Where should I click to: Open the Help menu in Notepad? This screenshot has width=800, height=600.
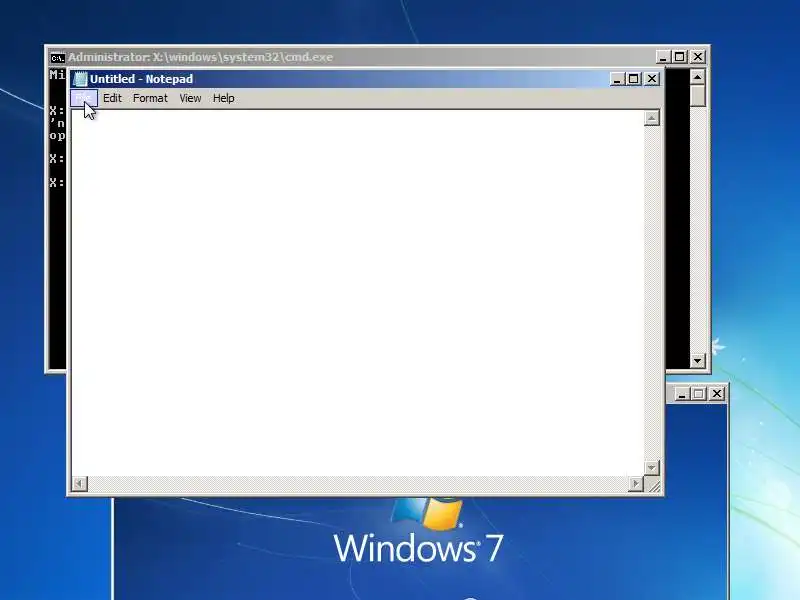[223, 98]
